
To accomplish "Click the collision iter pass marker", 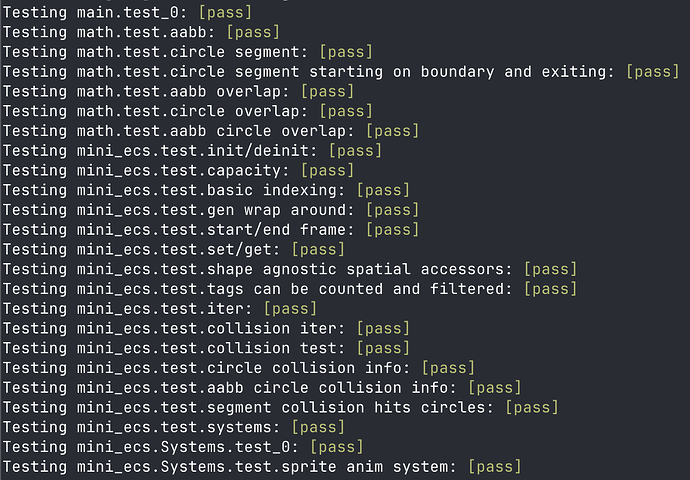I will click(x=383, y=329).
